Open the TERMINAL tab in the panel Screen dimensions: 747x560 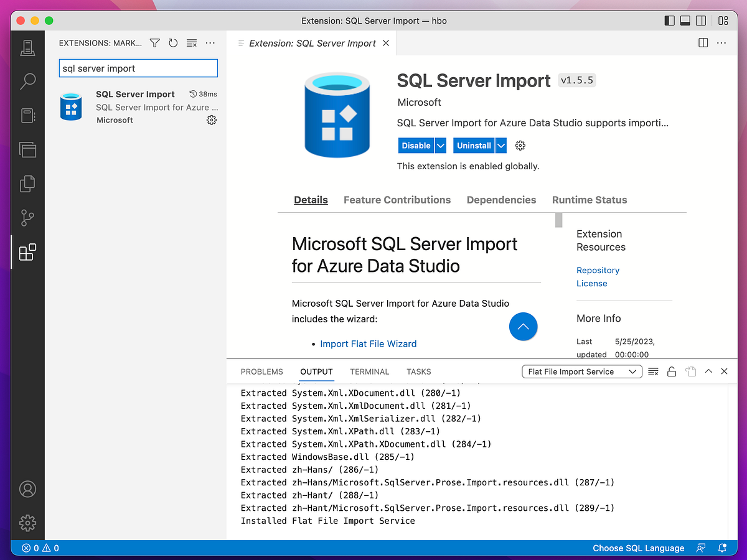[x=369, y=371]
